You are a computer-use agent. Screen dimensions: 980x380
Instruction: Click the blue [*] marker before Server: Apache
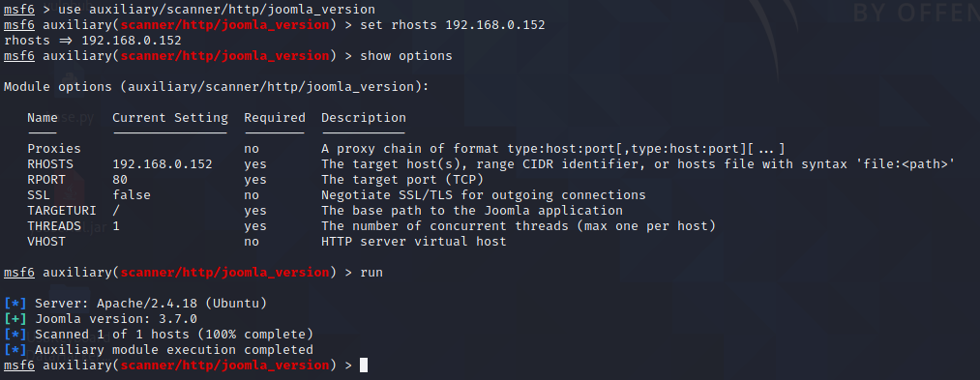(x=15, y=303)
